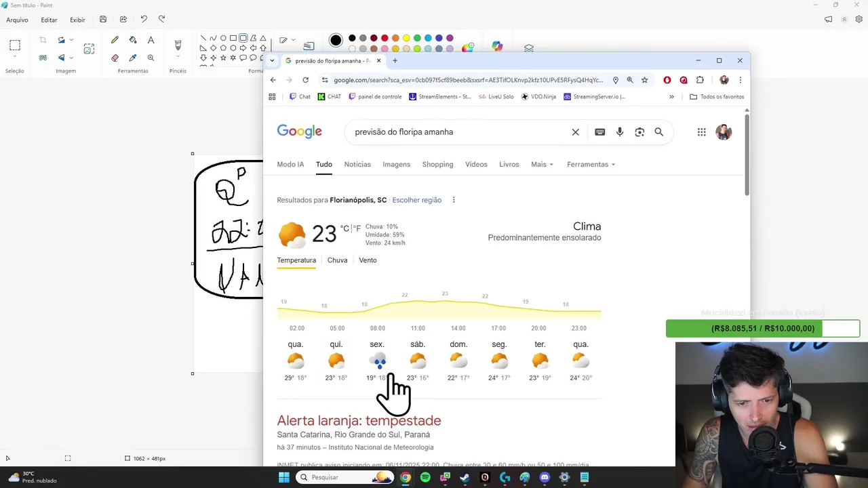Undo the last action in Paint
The image size is (868, 488).
[144, 19]
